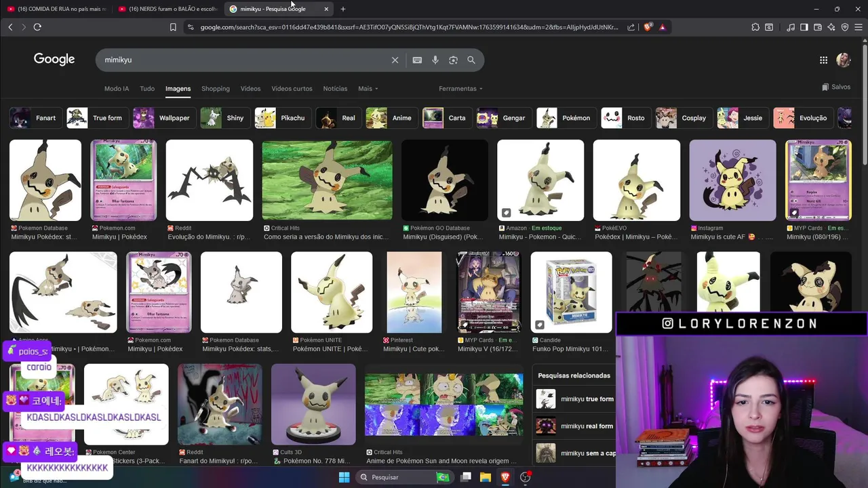The width and height of the screenshot is (868, 488).
Task: Bookmark this page with the bookmark icon
Action: point(173,27)
